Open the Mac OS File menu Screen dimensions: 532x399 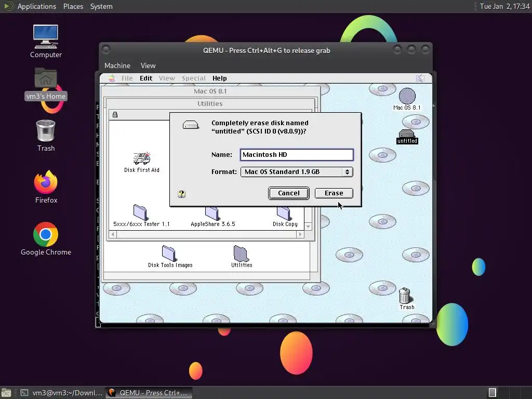[127, 78]
